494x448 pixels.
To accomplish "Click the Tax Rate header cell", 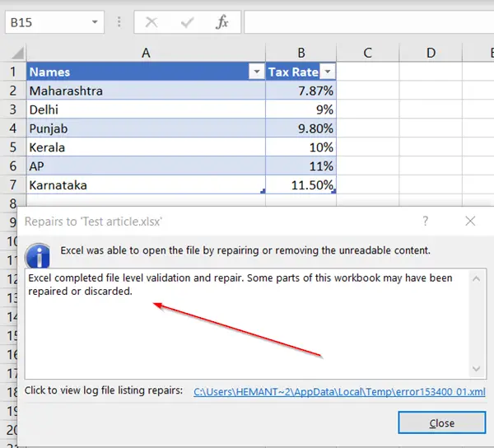I will (301, 72).
